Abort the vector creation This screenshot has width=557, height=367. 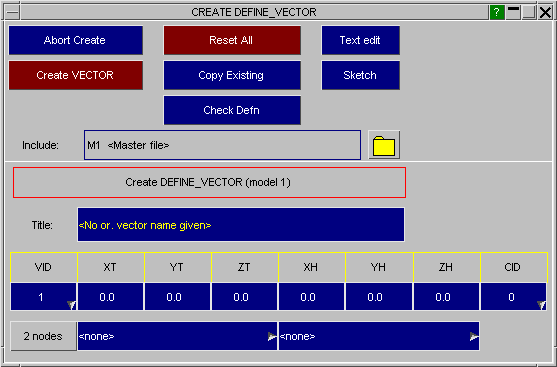(x=76, y=40)
